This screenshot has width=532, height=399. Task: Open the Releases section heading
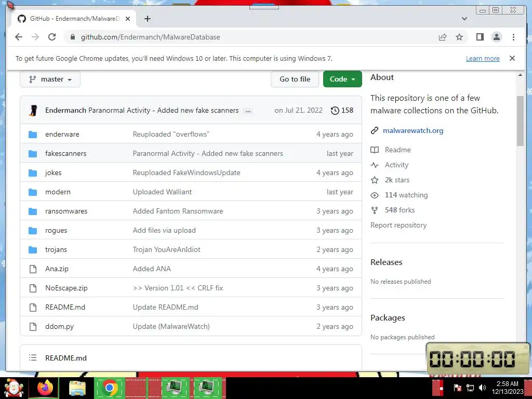(x=386, y=262)
